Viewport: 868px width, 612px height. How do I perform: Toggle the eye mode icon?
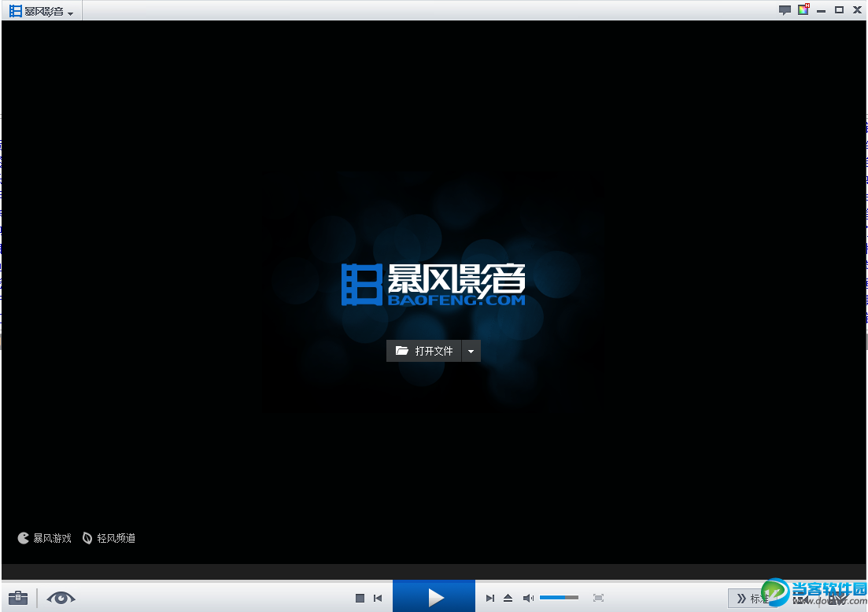coord(61,598)
